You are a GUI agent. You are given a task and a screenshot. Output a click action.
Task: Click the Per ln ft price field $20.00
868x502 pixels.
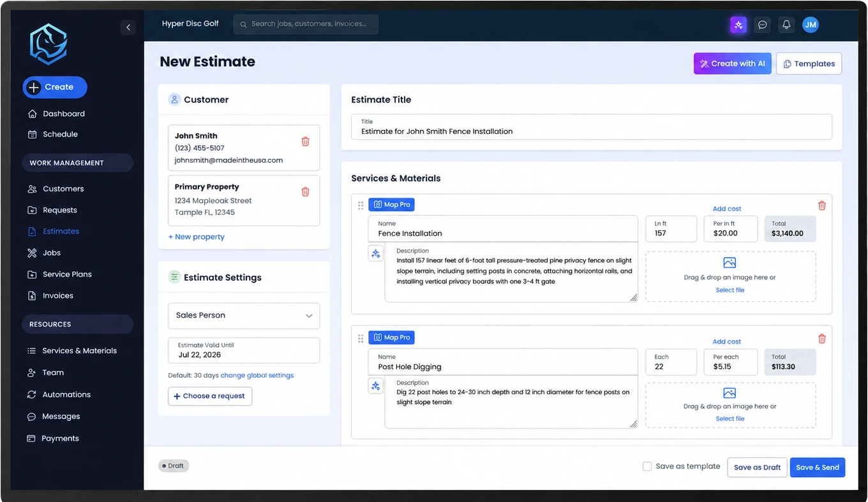tap(731, 229)
